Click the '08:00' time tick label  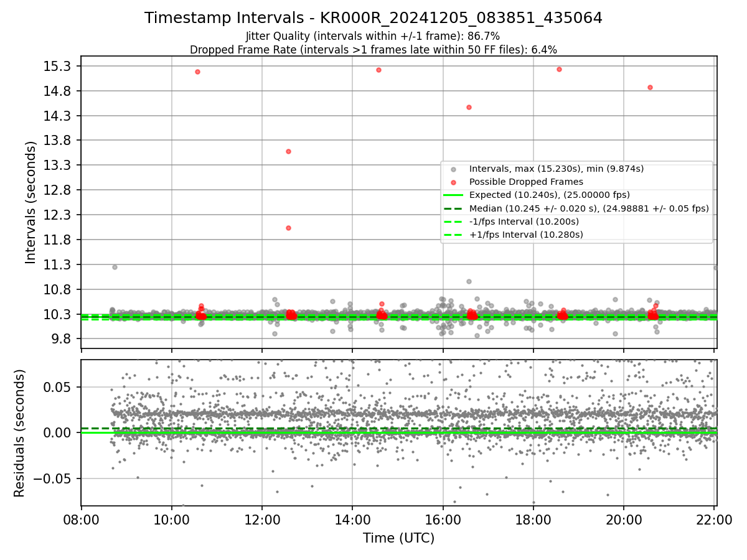[81, 521]
